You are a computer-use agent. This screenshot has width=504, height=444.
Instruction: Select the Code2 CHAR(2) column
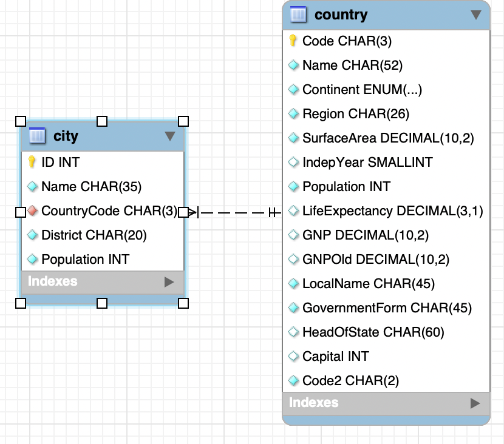coord(386,380)
